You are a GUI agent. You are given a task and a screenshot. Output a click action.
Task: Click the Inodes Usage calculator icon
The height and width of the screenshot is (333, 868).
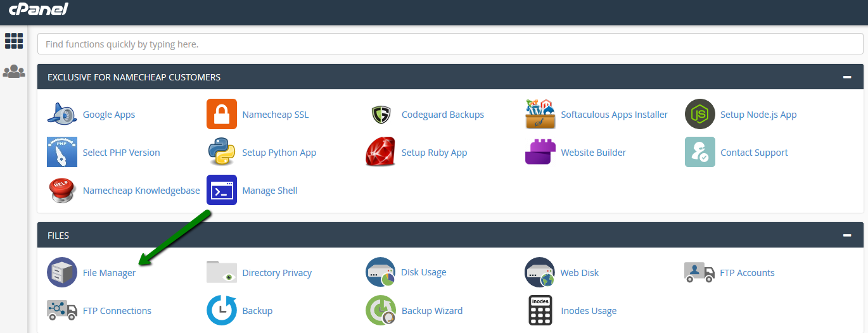point(540,311)
